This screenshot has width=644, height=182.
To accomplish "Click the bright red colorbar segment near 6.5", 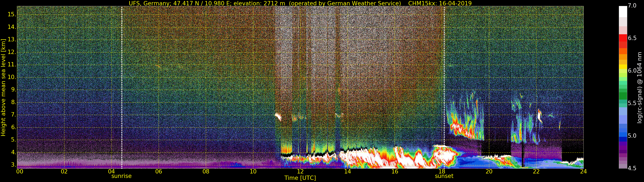I will pyautogui.click(x=623, y=38).
